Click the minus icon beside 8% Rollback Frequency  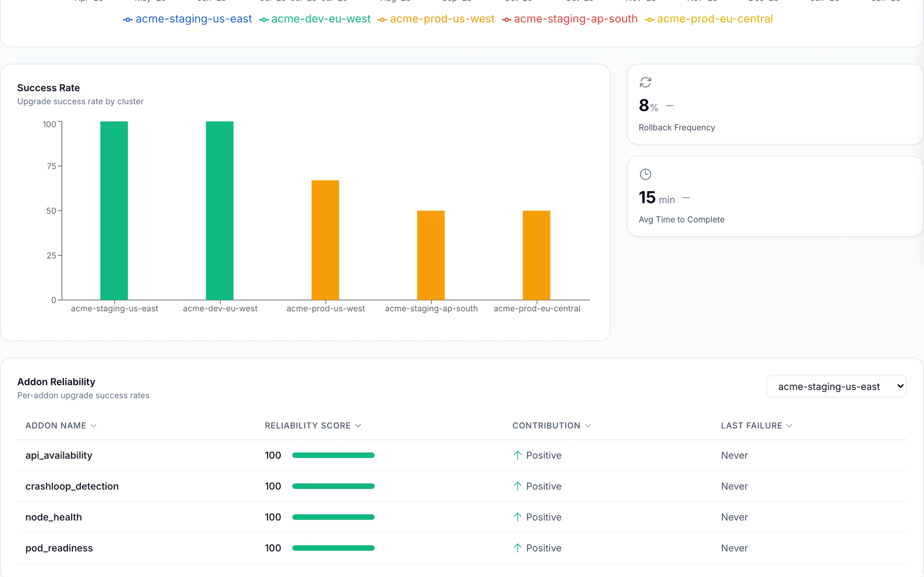670,105
